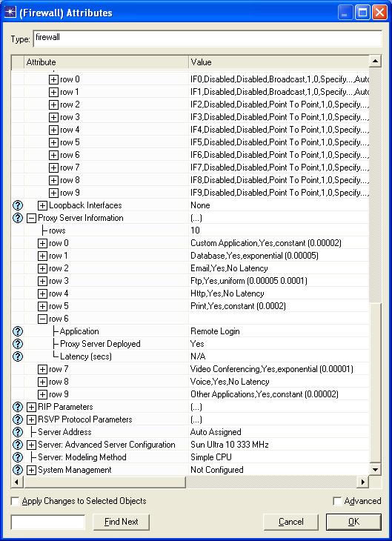
Task: Expand proxy row 4 Http
Action: (42, 294)
